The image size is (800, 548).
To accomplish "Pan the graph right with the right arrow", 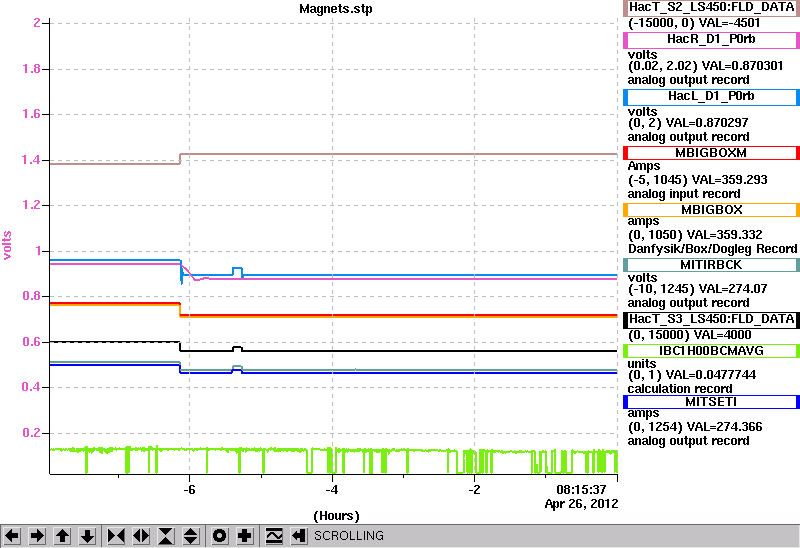I will [37, 536].
